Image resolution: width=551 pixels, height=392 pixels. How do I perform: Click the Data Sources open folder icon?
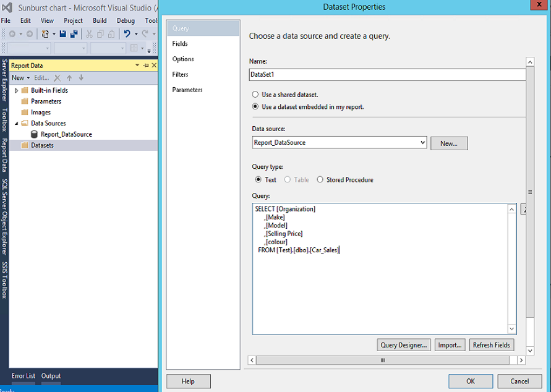(x=25, y=123)
